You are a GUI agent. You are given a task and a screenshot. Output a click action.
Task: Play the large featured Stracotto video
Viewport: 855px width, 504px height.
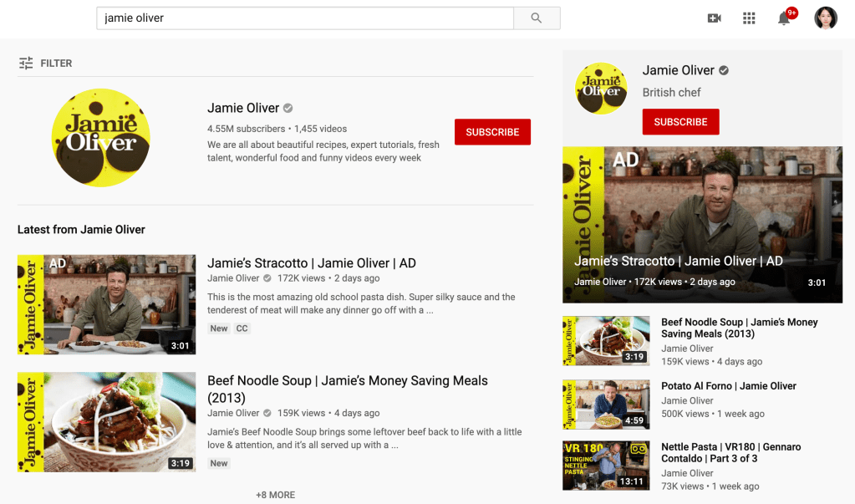(702, 224)
